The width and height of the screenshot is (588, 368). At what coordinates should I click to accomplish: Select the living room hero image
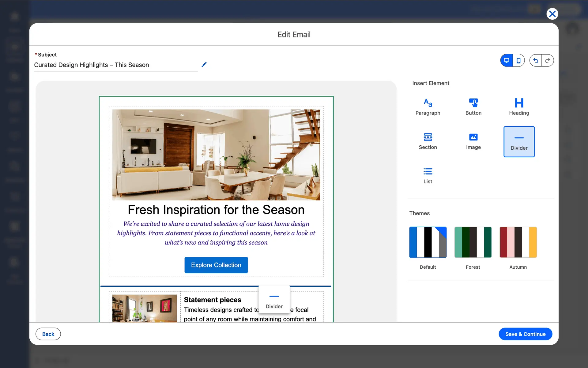[x=216, y=155]
